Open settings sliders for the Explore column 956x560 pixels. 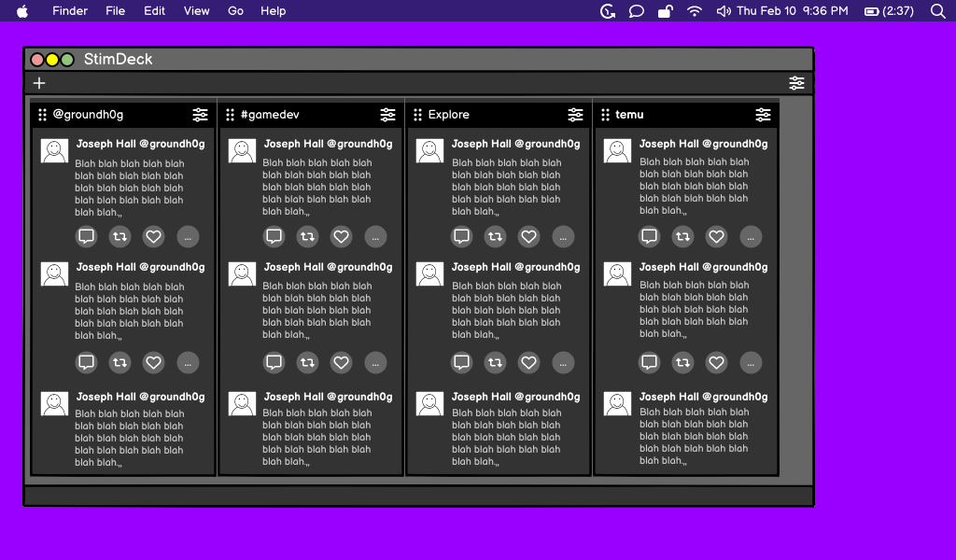[576, 115]
